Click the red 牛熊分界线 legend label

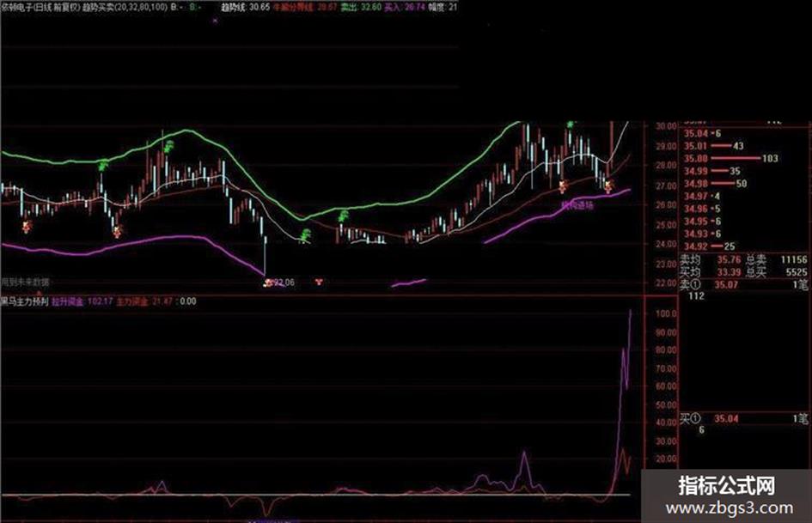(294, 7)
